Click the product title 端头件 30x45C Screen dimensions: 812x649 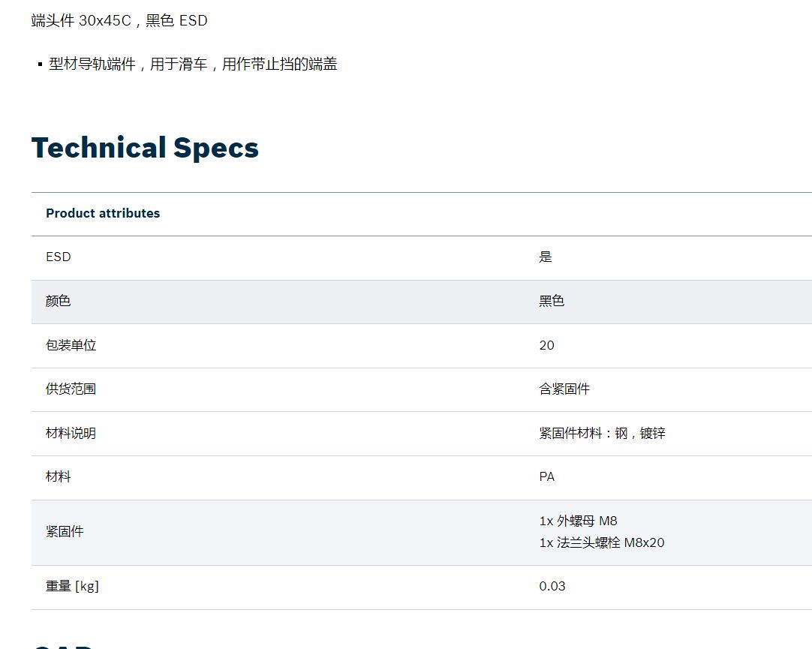(x=81, y=21)
